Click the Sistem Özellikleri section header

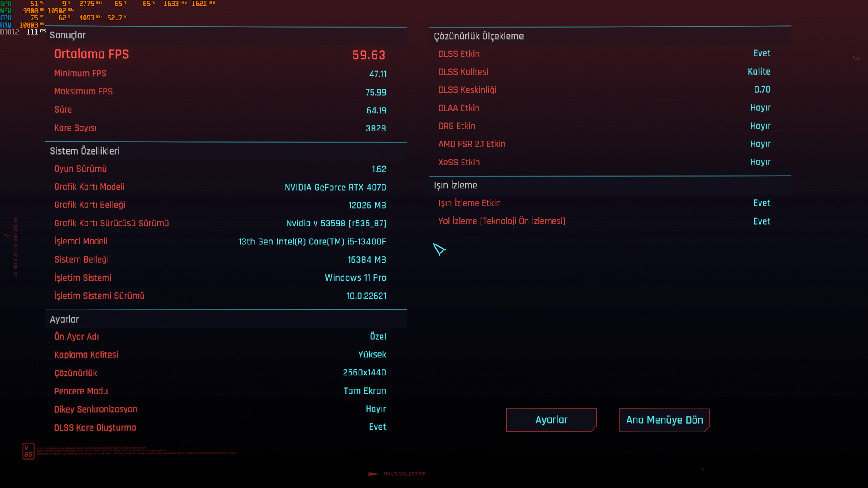pyautogui.click(x=85, y=151)
